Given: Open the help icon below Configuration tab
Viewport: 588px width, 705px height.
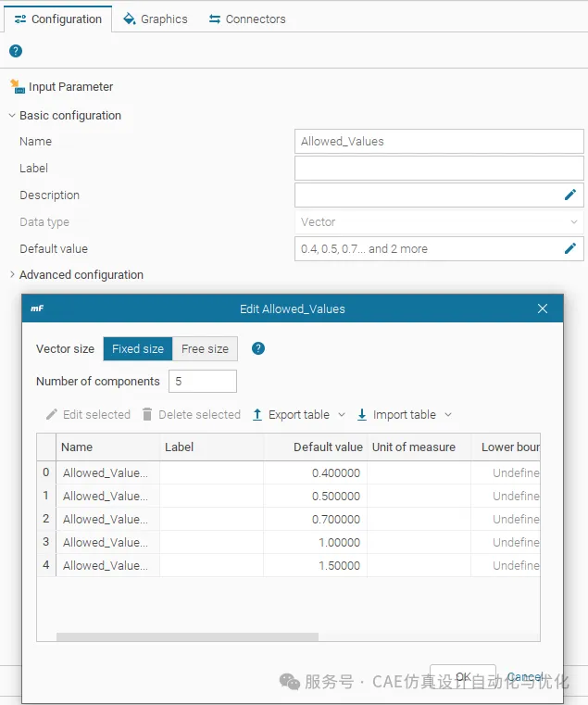Looking at the screenshot, I should (16, 51).
